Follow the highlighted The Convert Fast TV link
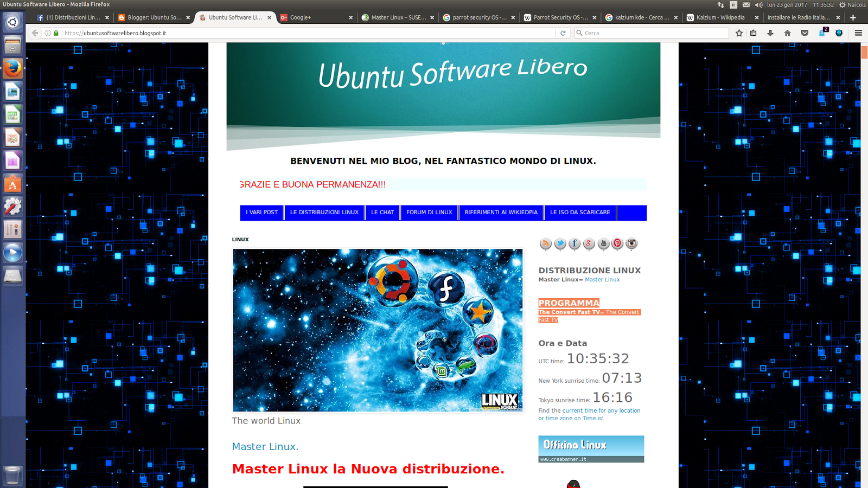868x488 pixels. 589,316
